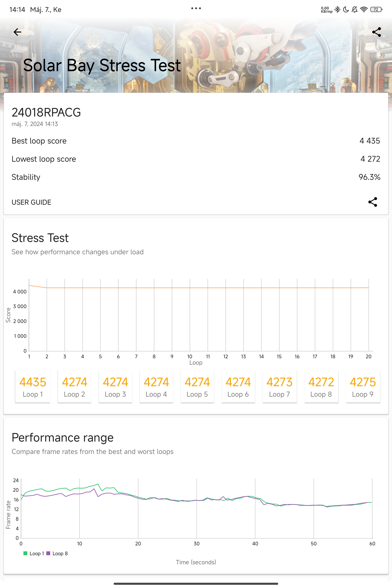Tap the share icon in header banner
This screenshot has width=392, height=588.
point(377,32)
